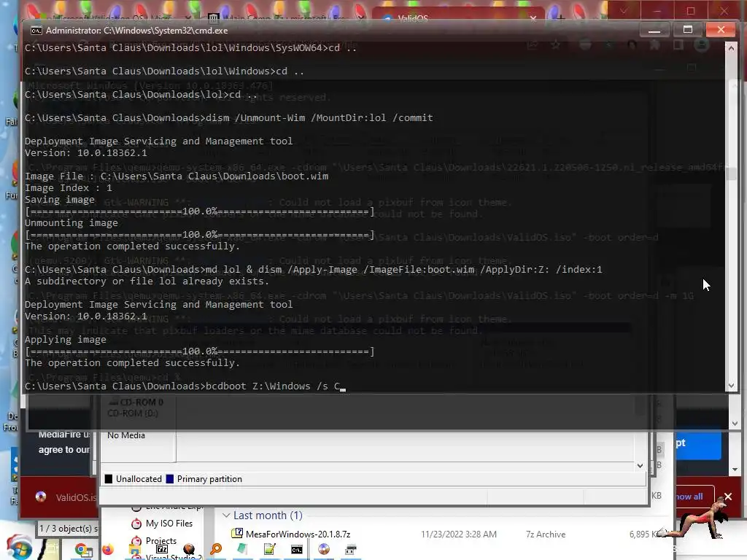The image size is (747, 560).
Task: Close the browser downloads bar
Action: pyautogui.click(x=728, y=497)
